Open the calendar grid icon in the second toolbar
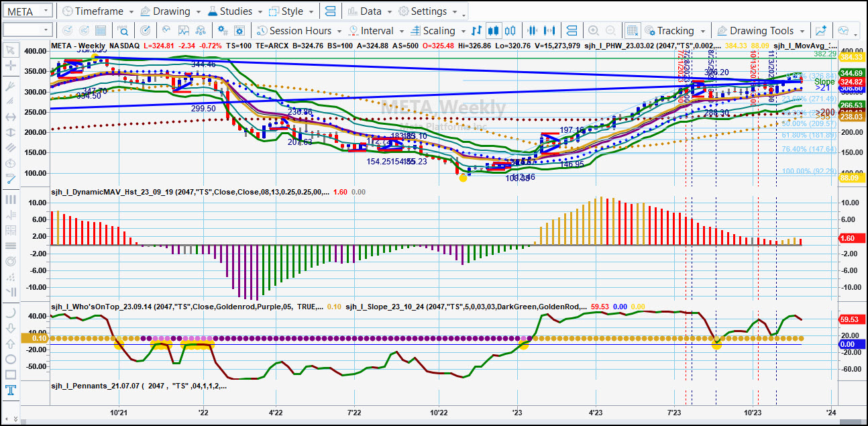 tap(101, 31)
